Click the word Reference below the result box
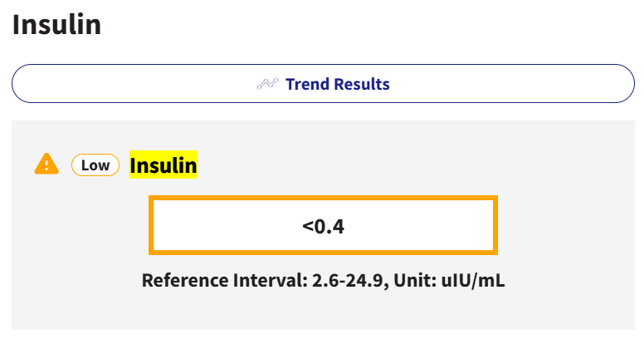This screenshot has height=344, width=644. click(185, 280)
